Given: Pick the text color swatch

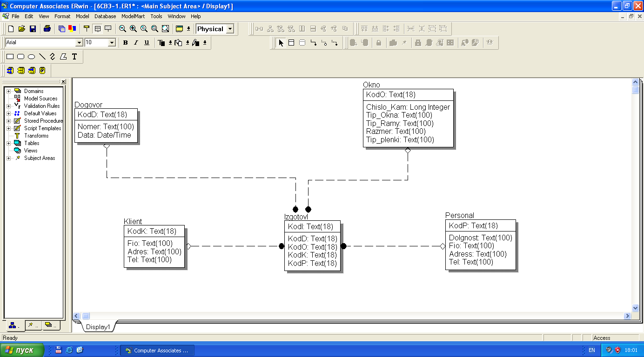Looking at the screenshot, I should pyautogui.click(x=161, y=43).
